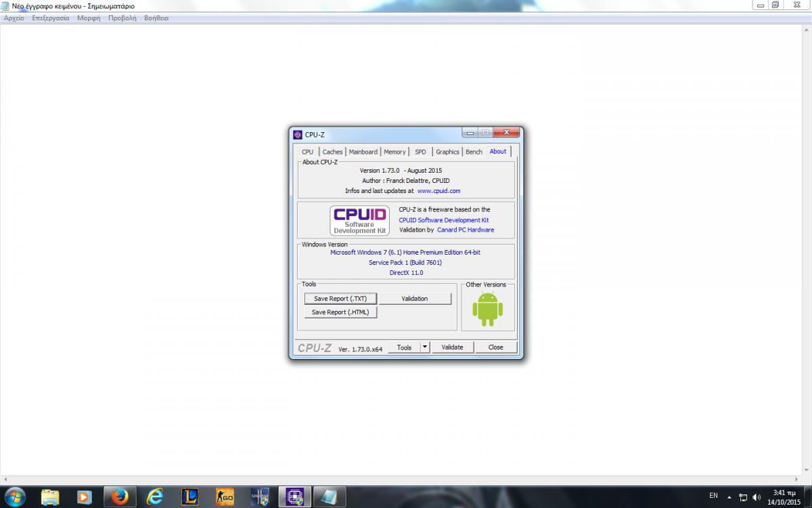The image size is (812, 508).
Task: Launch Windows Media Player from the taskbar
Action: point(84,497)
